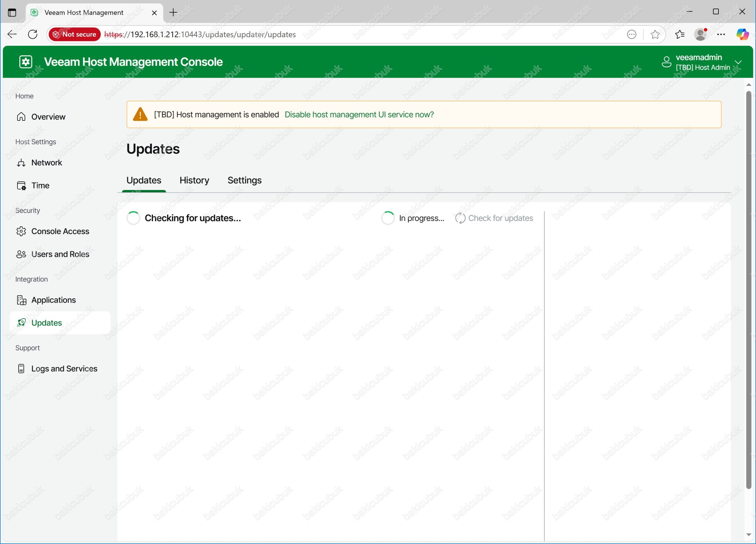This screenshot has height=544, width=756.
Task: Click the vertical scrollbar thumb
Action: 749,290
